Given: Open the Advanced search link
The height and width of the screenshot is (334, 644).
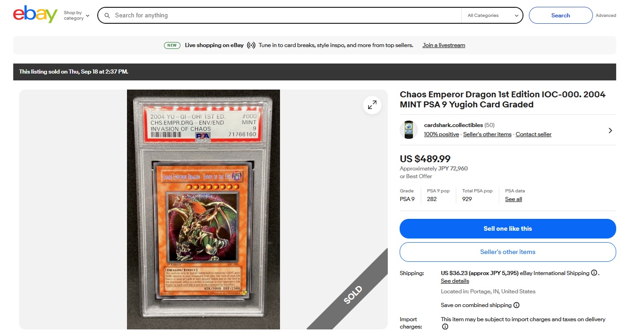Looking at the screenshot, I should pyautogui.click(x=606, y=16).
